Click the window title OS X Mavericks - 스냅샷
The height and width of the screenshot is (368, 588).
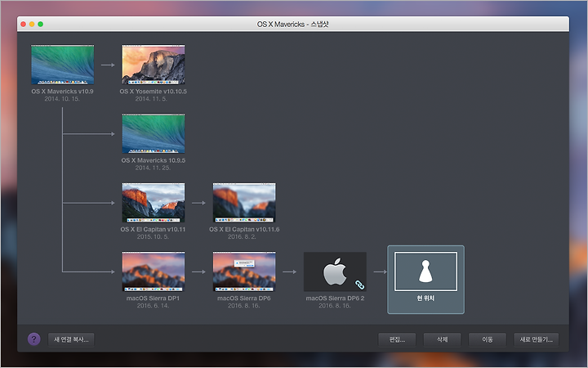(x=293, y=24)
